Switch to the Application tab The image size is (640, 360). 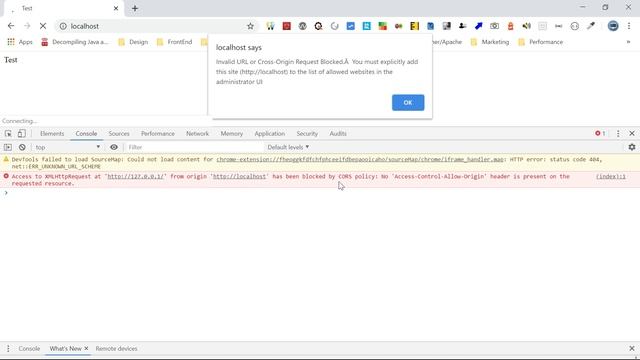click(269, 133)
